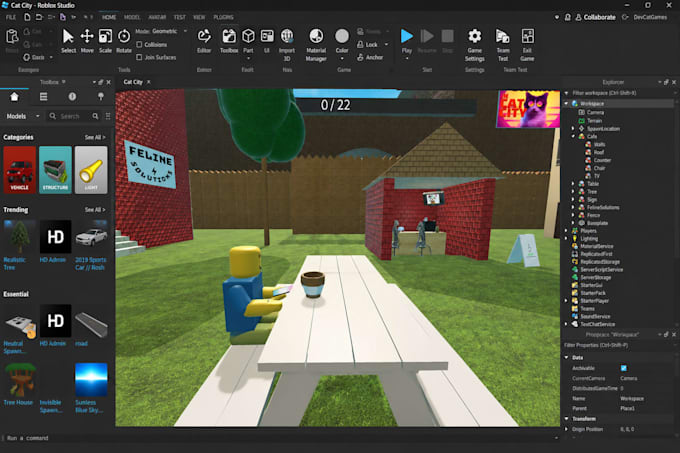Click the notifications bell icon
The image size is (680, 453).
[567, 17]
